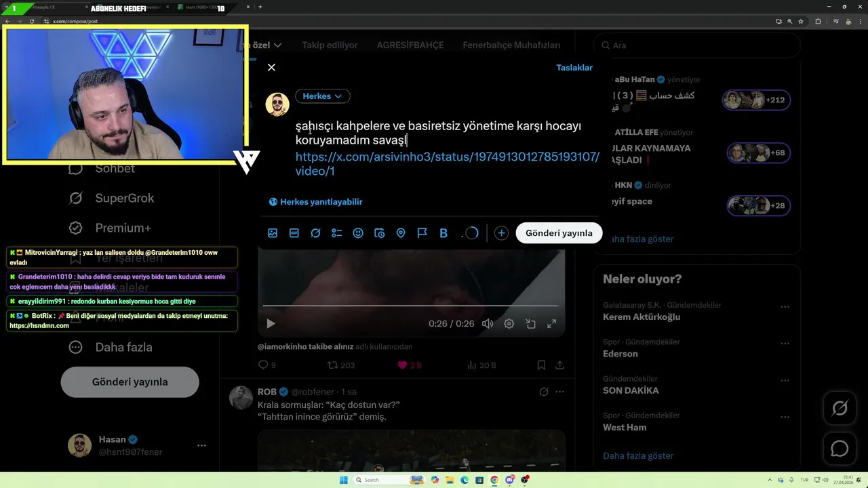Switch to Fenerbahçe Muhafızları tab
This screenshot has width=868, height=488.
point(511,45)
